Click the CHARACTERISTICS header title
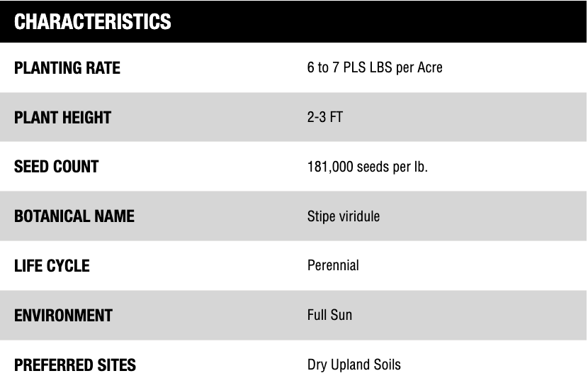Image resolution: width=588 pixels, height=388 pixels. point(93,21)
